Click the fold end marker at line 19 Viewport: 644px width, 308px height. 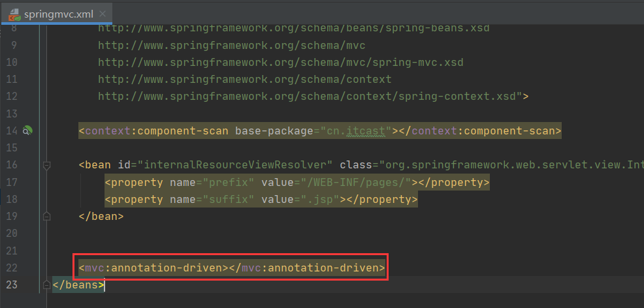pos(46,216)
